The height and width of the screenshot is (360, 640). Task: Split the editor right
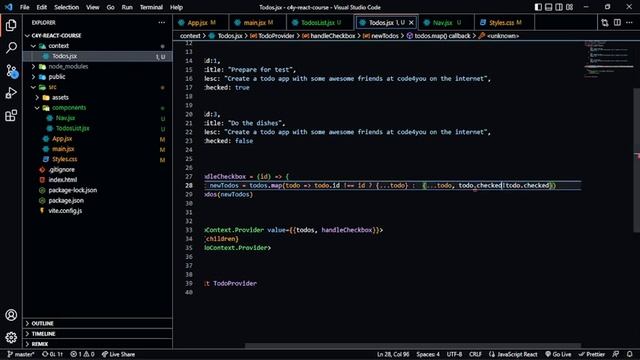pos(617,23)
